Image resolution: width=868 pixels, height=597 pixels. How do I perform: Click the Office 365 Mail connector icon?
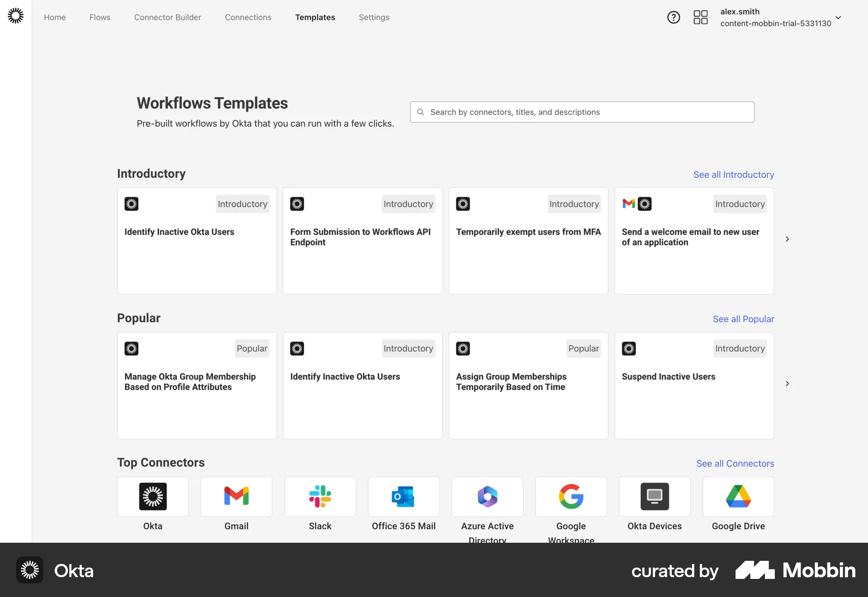pos(403,497)
